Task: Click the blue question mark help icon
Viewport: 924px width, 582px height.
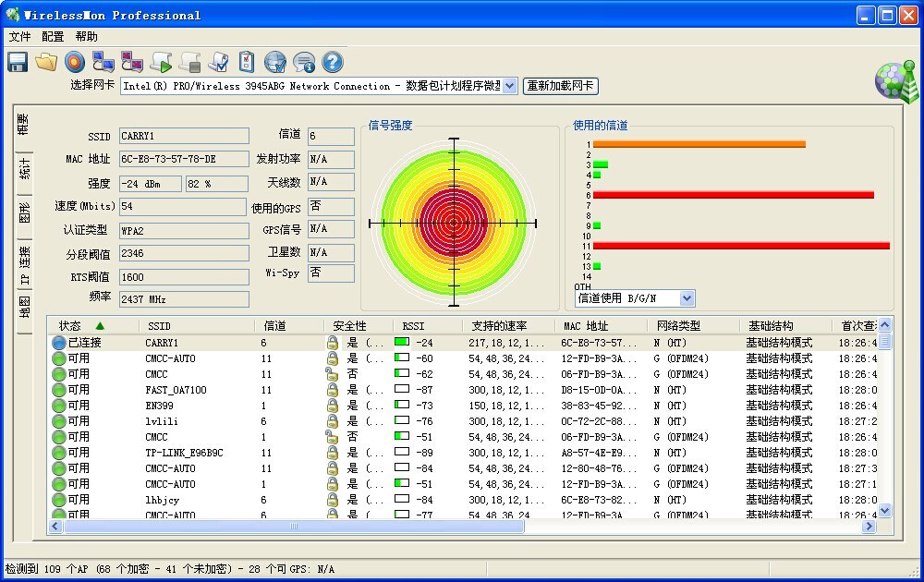Action: tap(332, 62)
